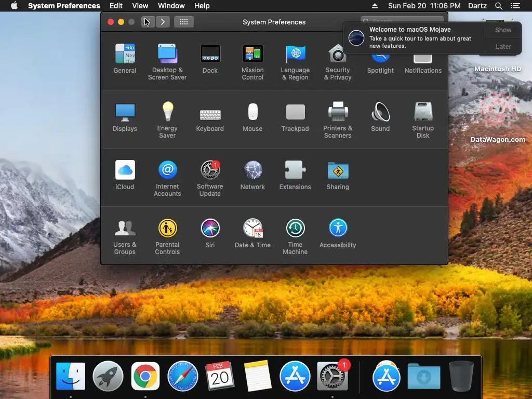
Task: Open Printers & Scanners preferences
Action: coord(338,120)
